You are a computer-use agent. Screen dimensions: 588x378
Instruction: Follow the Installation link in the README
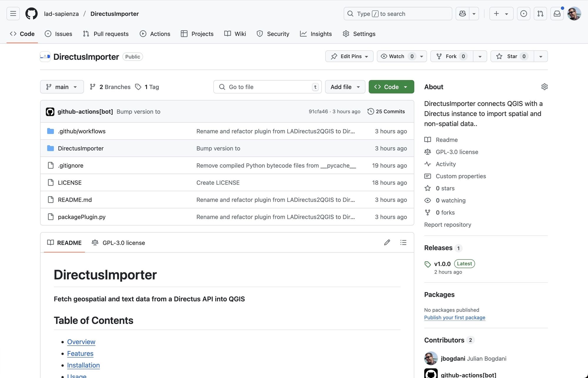click(x=83, y=365)
